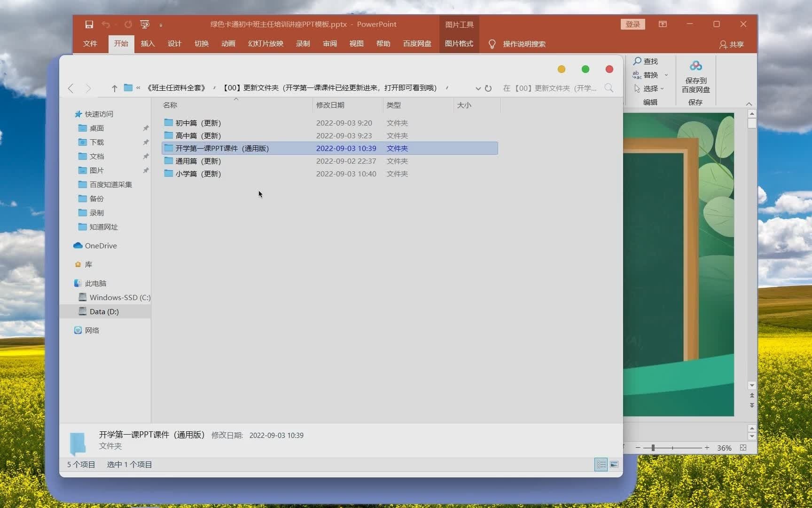812x508 pixels.
Task: Click the green maximize dot
Action: [586, 69]
